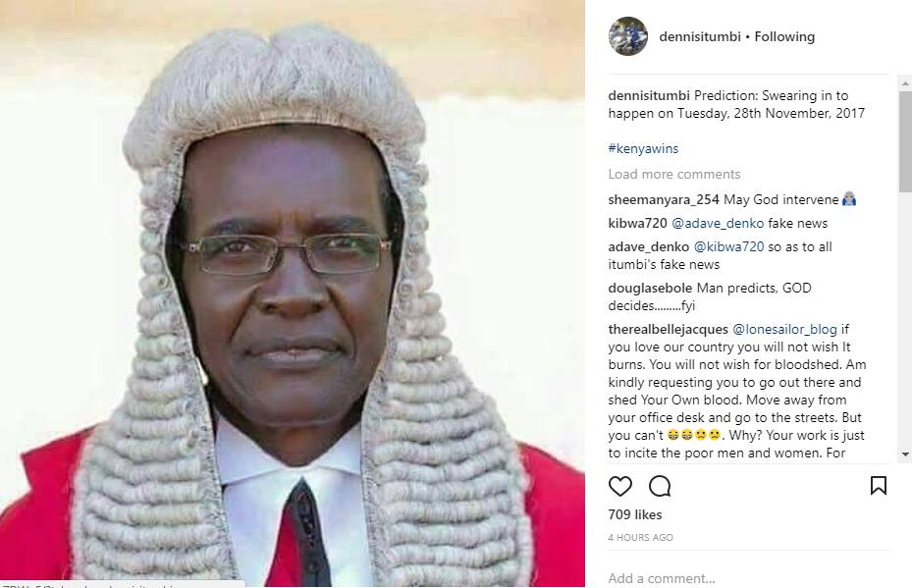
Task: Like the post with the heart icon
Action: 620,486
